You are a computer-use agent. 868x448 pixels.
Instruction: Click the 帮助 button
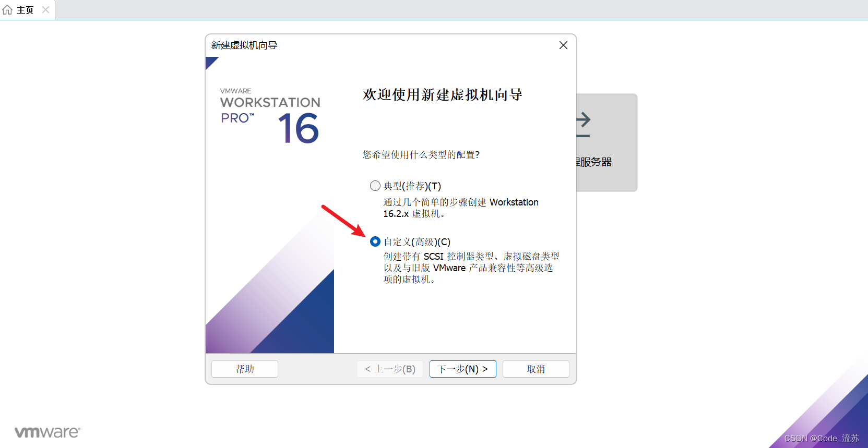[x=244, y=369]
